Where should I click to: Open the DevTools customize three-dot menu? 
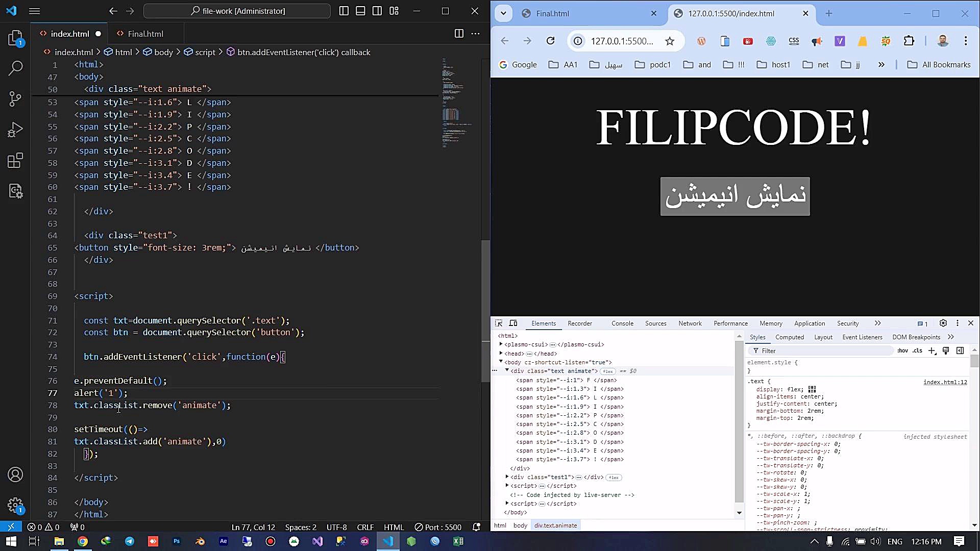958,323
